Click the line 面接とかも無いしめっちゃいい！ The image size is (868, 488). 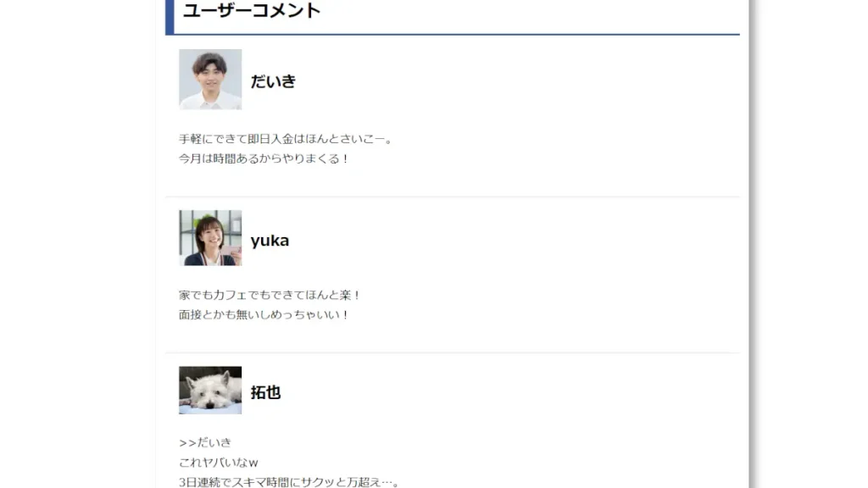pos(264,315)
